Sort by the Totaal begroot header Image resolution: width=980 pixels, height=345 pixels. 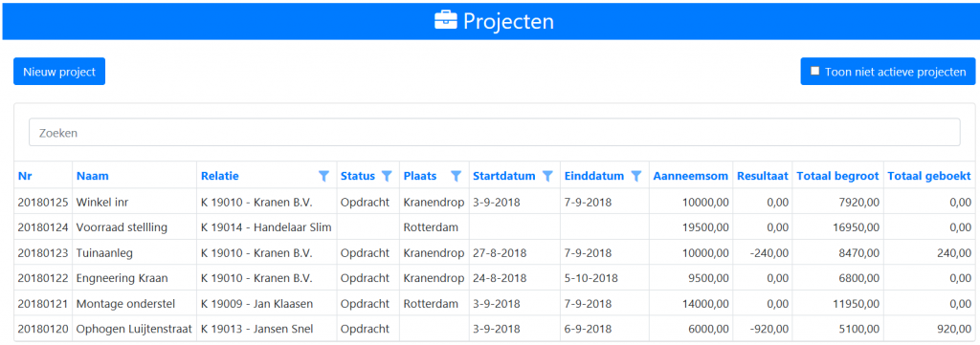[838, 176]
